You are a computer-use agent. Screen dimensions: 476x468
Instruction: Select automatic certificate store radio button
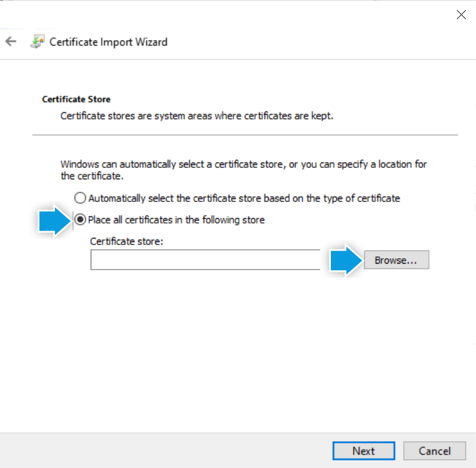coord(80,198)
